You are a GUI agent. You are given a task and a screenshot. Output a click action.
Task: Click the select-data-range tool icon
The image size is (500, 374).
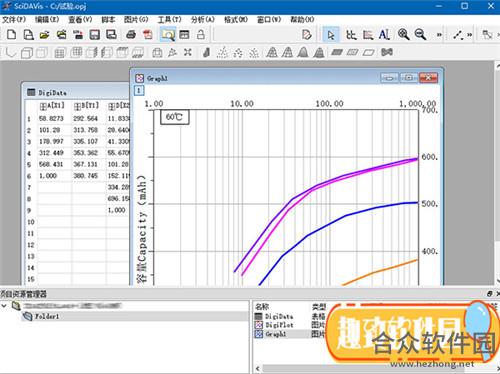coord(368,34)
